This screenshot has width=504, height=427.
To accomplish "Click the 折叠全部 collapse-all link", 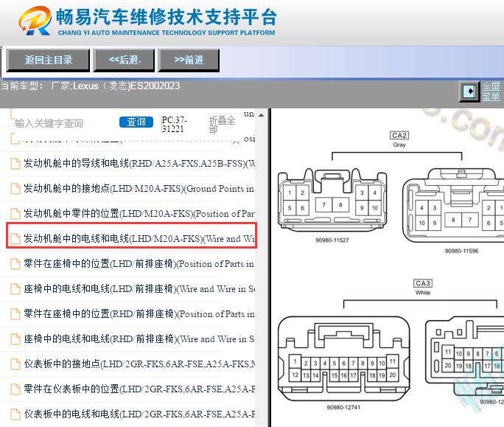I will [x=222, y=124].
